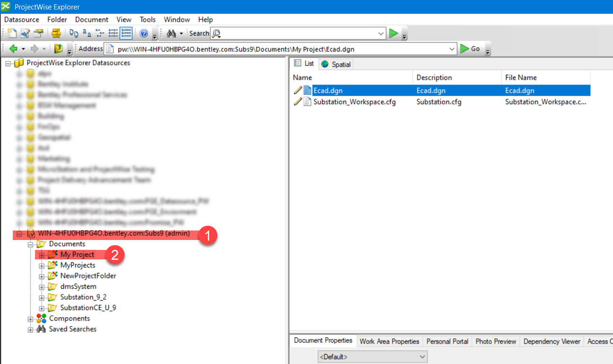Click the grey forward navigation arrow

(x=35, y=49)
